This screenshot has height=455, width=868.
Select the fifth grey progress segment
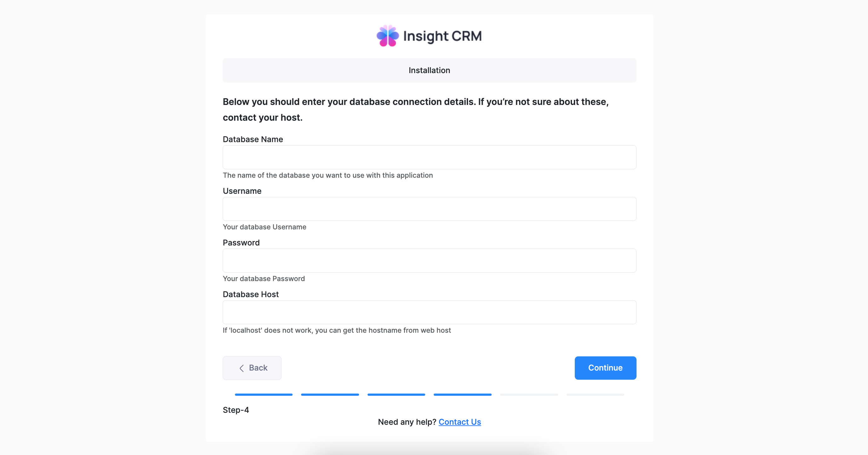pyautogui.click(x=529, y=394)
